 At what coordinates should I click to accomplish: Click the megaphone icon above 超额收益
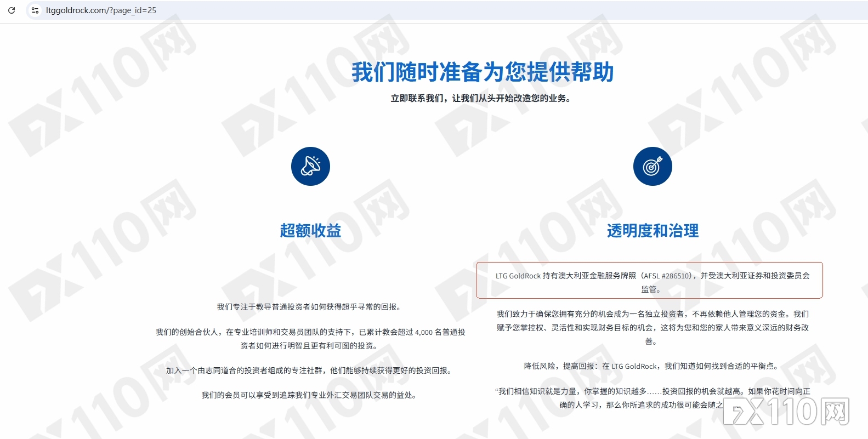click(310, 166)
